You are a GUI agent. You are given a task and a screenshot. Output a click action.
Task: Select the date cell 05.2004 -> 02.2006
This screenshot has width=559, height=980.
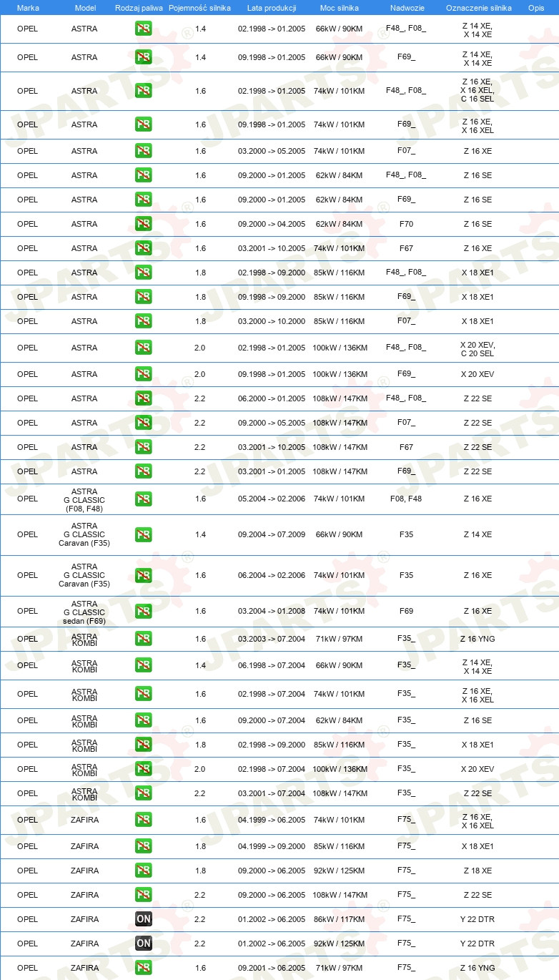click(x=272, y=499)
